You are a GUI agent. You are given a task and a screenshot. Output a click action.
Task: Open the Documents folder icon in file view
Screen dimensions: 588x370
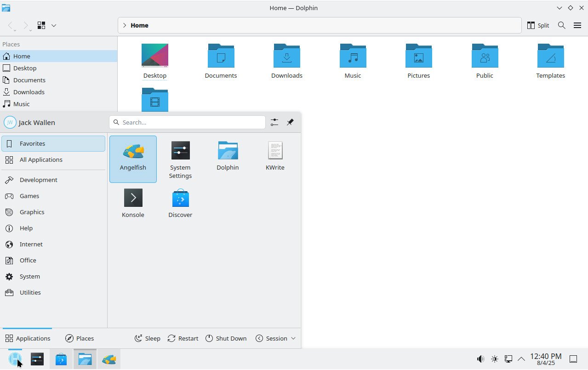(221, 61)
